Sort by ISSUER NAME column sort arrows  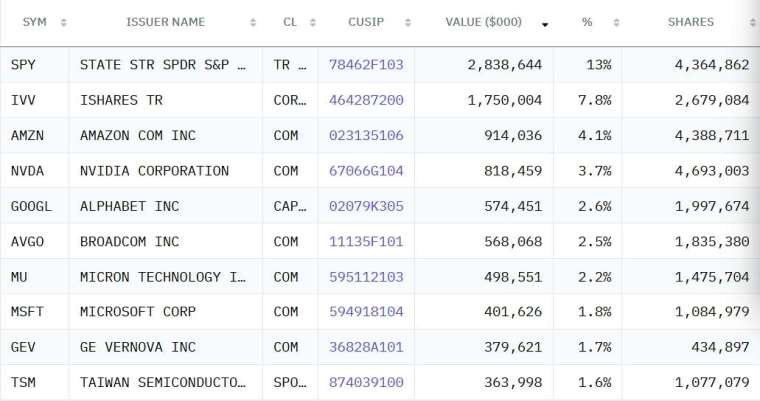(253, 22)
